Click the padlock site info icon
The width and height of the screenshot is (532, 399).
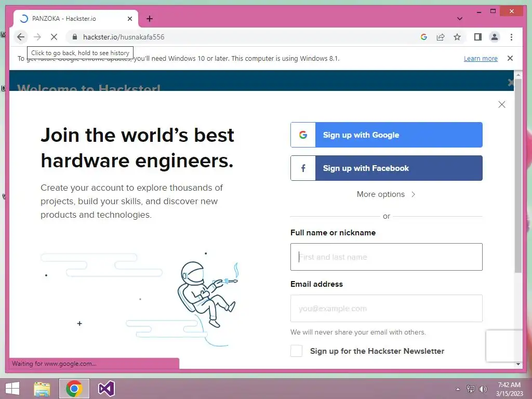(75, 37)
